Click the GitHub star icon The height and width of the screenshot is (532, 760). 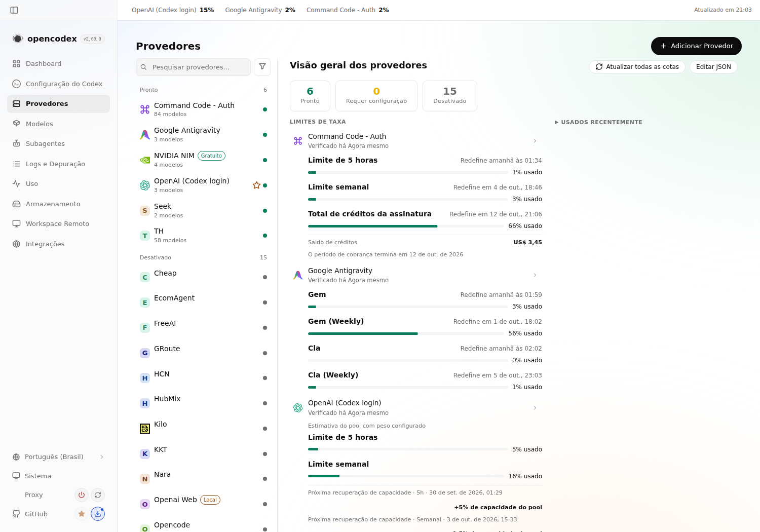point(82,514)
